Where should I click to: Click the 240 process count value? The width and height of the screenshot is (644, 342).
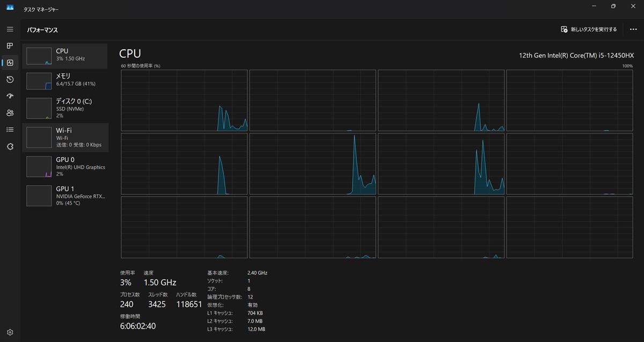pyautogui.click(x=127, y=304)
